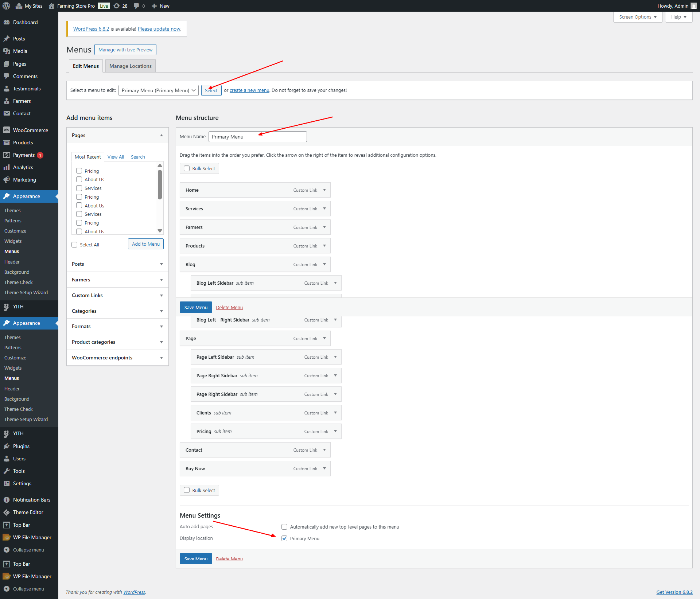Image resolution: width=700 pixels, height=600 pixels.
Task: Click the upper Save Menu button
Action: point(196,307)
